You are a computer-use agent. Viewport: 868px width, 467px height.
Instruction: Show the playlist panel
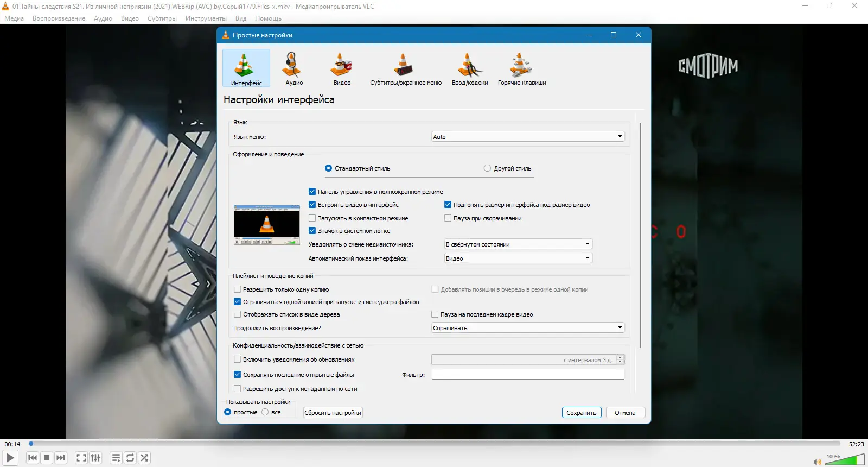tap(116, 458)
